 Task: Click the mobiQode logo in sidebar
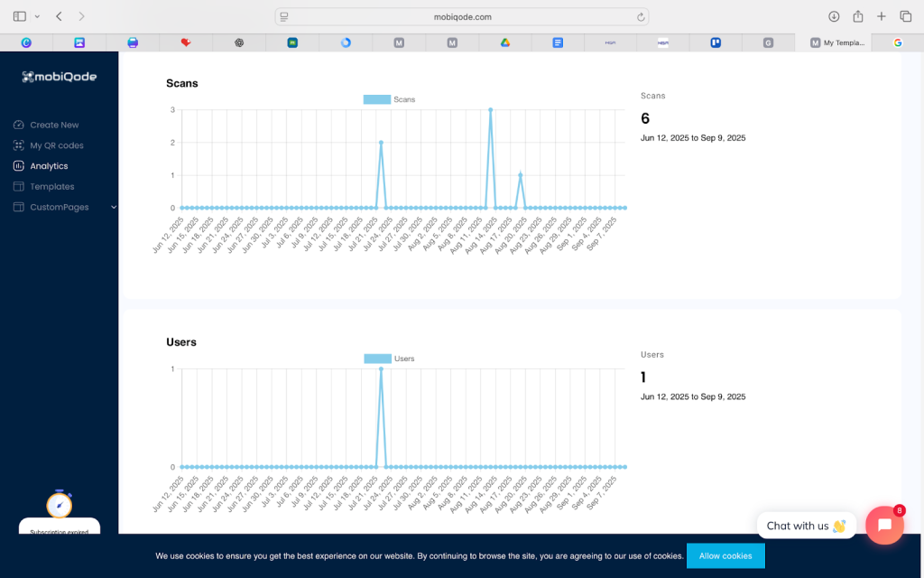tap(59, 77)
